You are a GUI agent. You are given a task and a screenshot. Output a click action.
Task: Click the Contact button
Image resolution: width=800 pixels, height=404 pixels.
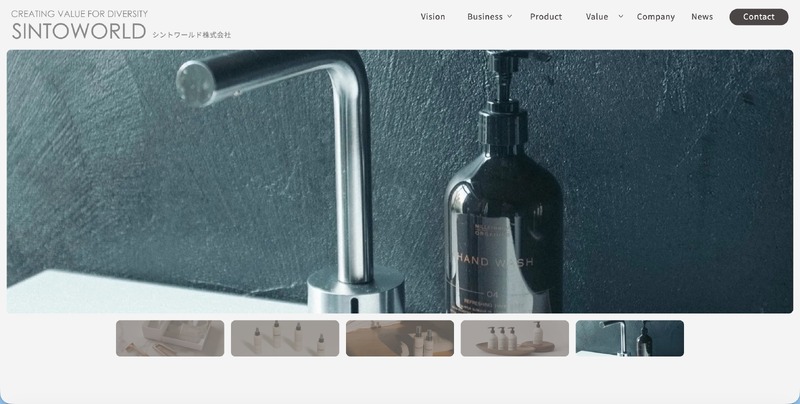(x=759, y=17)
